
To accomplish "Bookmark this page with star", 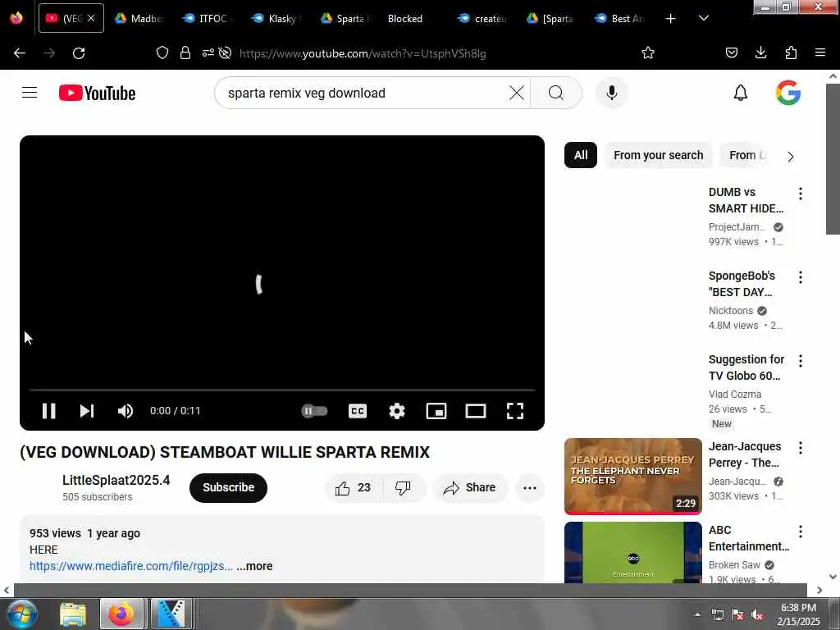I will [x=648, y=52].
